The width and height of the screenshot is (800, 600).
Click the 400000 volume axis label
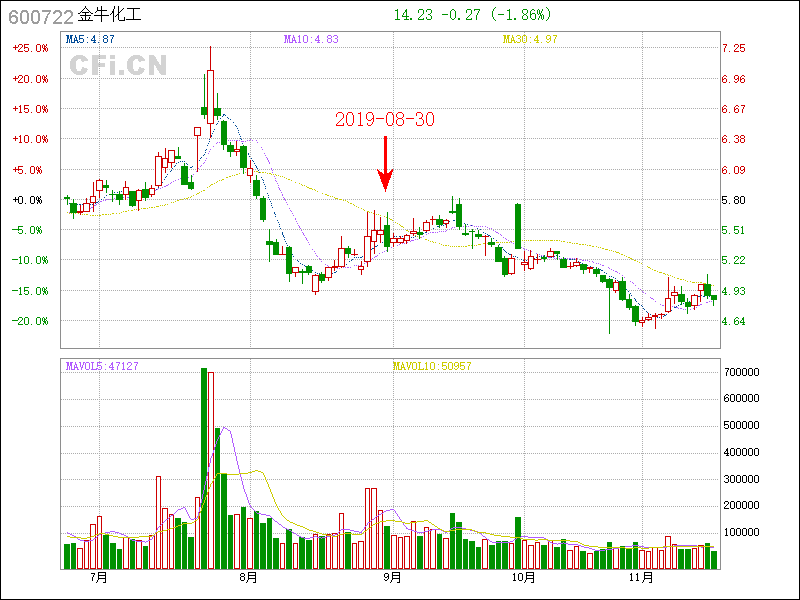pos(741,452)
